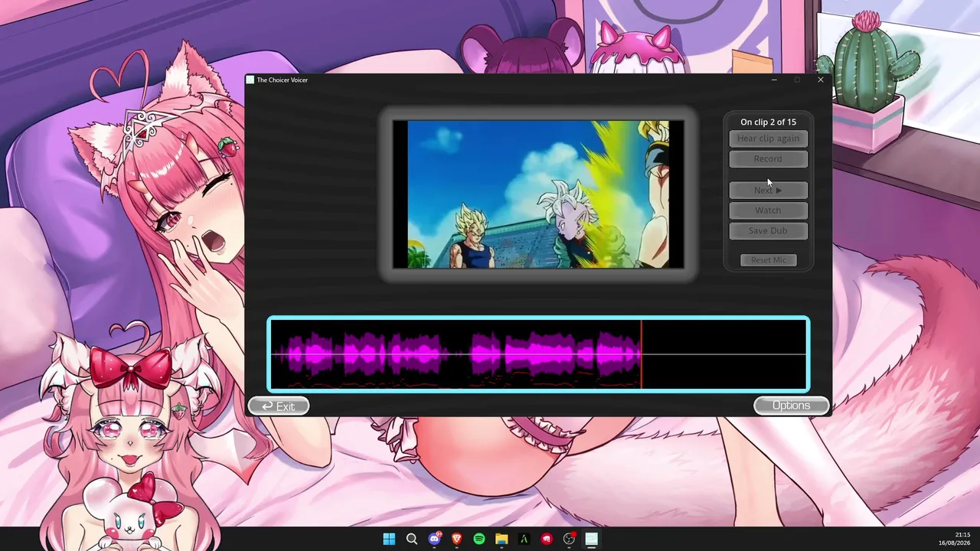Open the red fist icon app on taskbar
The height and width of the screenshot is (551, 980).
click(x=547, y=539)
